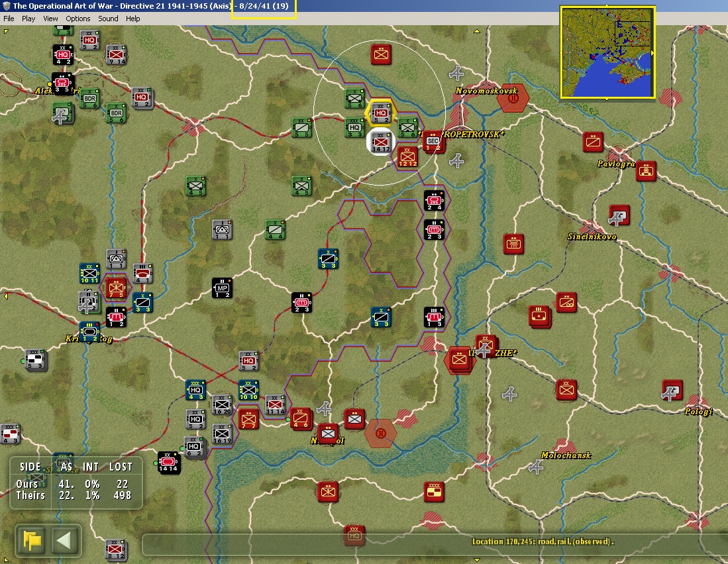728x564 pixels.
Task: Open the File menu
Action: (9, 19)
